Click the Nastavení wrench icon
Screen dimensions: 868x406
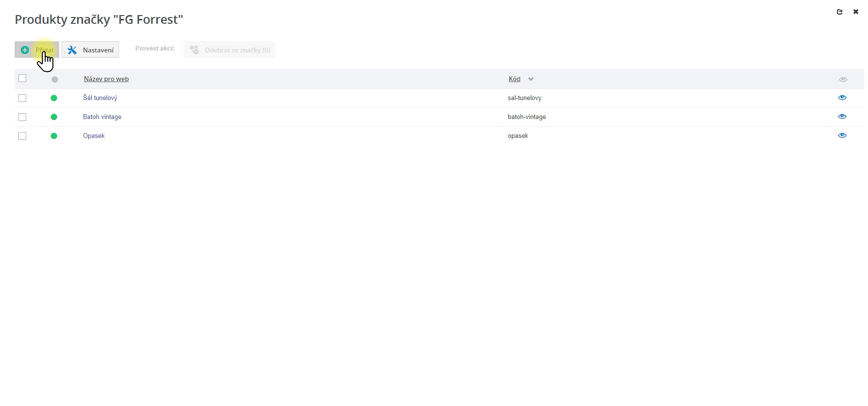pos(72,50)
